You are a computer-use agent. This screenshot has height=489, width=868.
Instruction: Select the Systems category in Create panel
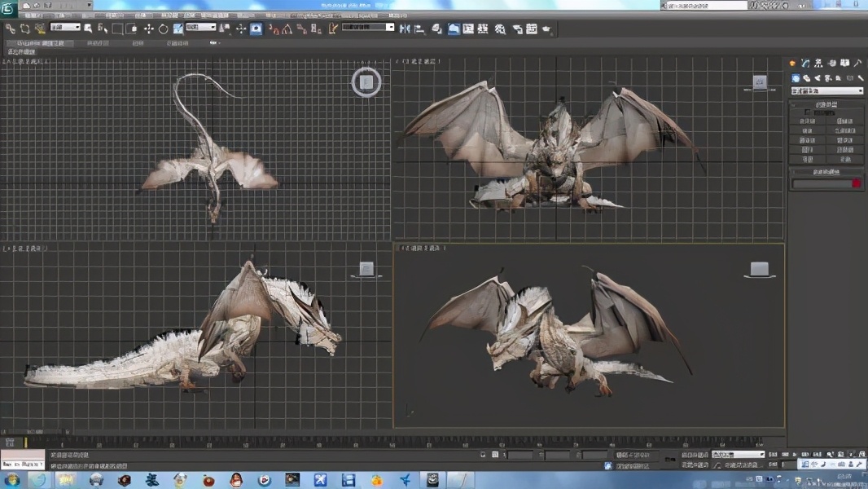[860, 78]
